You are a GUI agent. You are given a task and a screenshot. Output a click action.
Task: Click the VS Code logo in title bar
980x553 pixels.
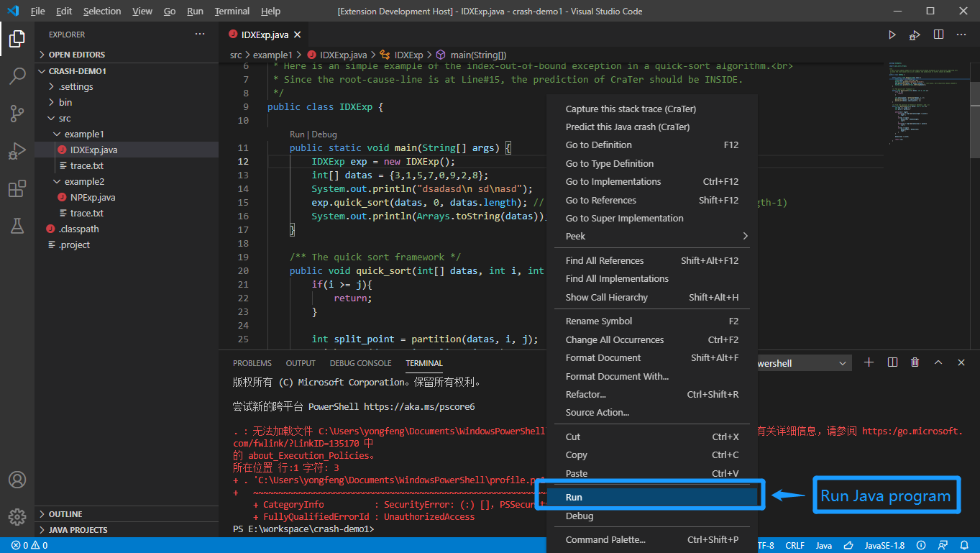tap(13, 11)
